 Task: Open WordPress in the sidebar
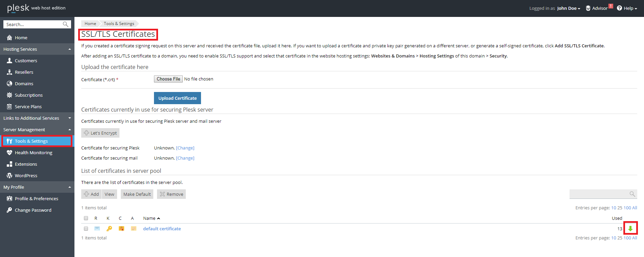coord(26,176)
